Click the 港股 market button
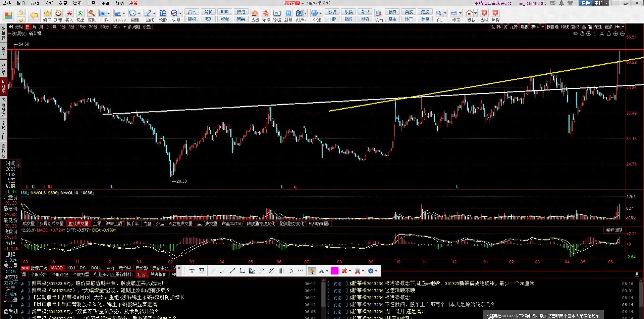 pos(425,12)
